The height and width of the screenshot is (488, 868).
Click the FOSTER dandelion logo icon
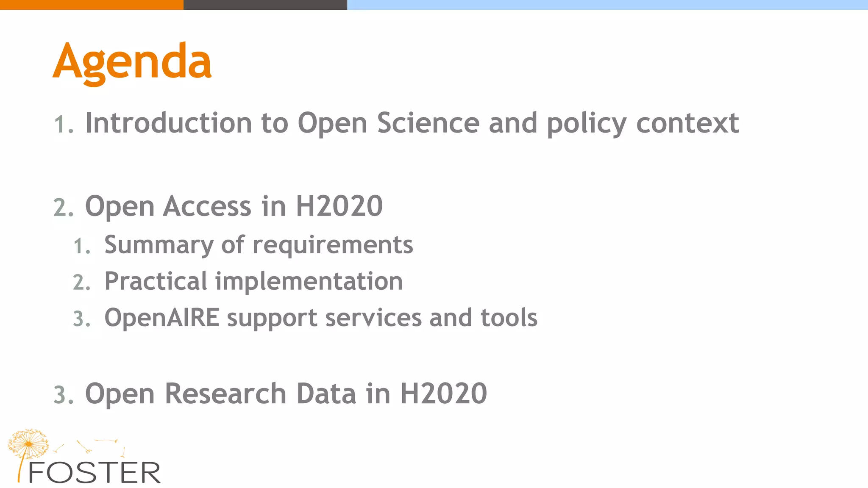tap(28, 444)
